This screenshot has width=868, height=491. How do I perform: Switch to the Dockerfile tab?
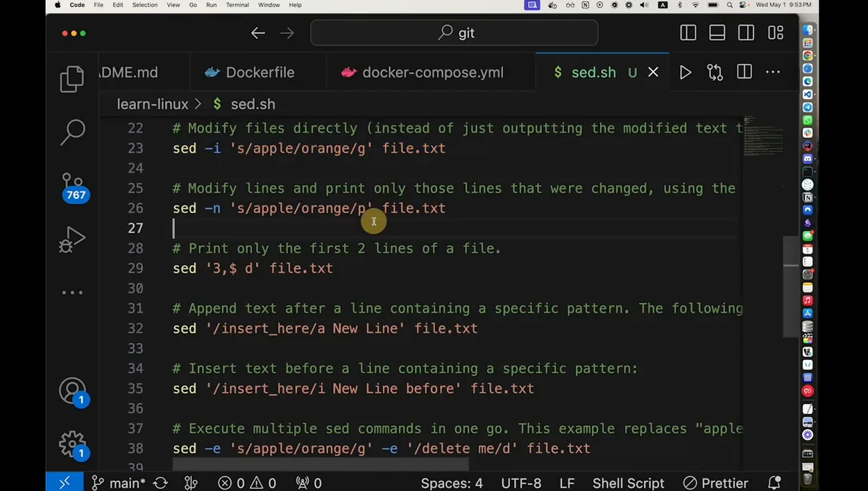tap(258, 72)
